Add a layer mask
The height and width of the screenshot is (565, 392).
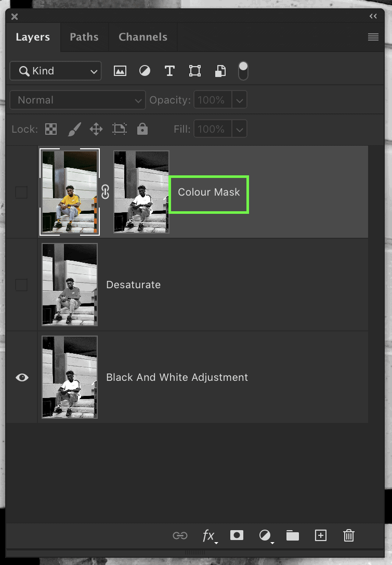point(237,535)
